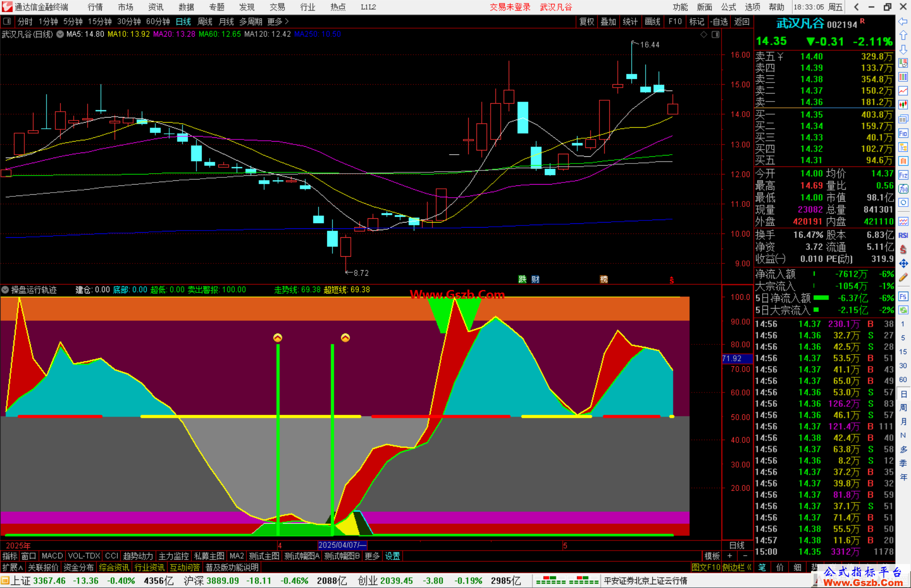Click the RSI indicator sidebar icon
Image resolution: width=911 pixels, height=588 pixels.
(x=903, y=235)
